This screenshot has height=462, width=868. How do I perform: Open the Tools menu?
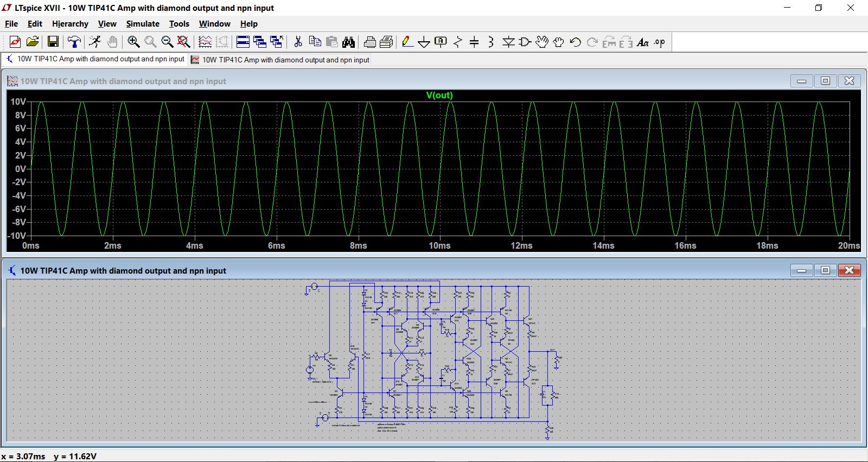pos(179,24)
